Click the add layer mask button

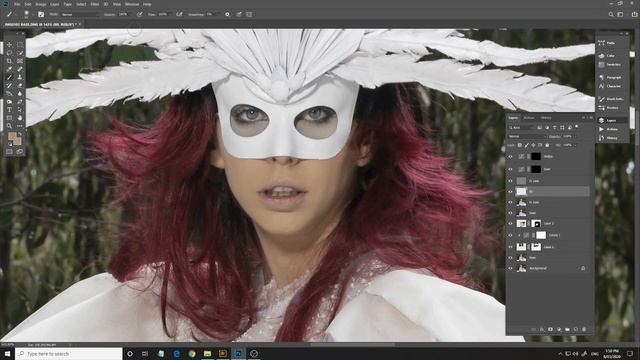[550, 329]
